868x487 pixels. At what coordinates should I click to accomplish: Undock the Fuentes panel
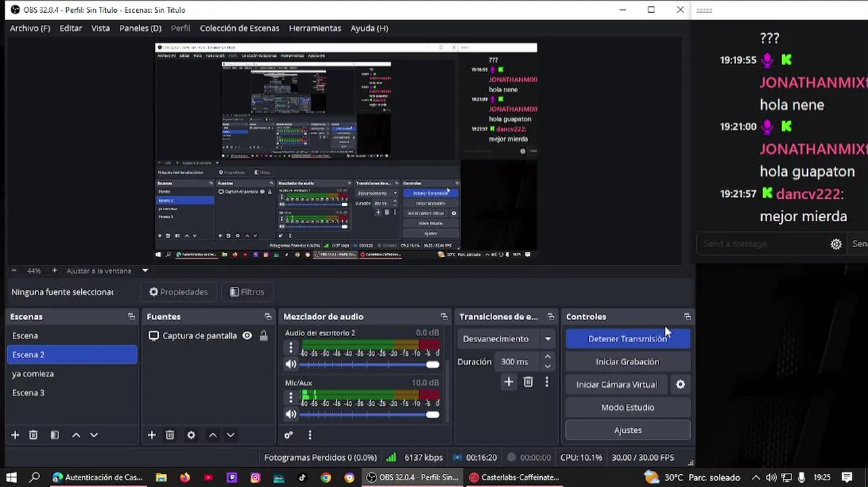tap(268, 317)
